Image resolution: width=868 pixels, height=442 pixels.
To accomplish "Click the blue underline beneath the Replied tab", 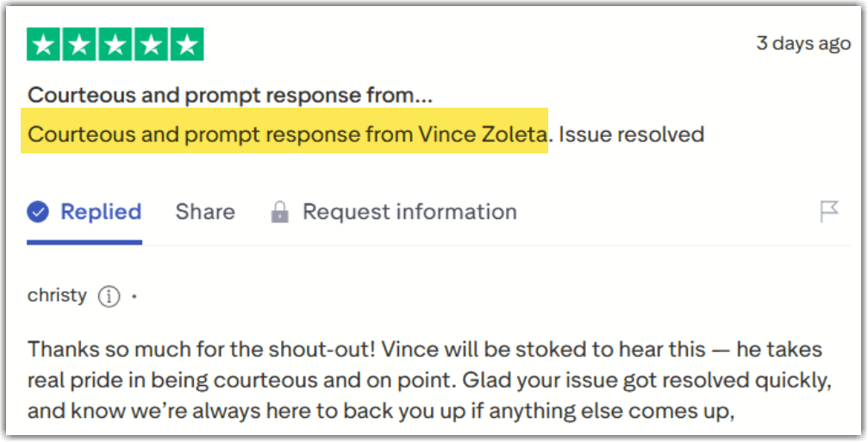I will point(84,242).
